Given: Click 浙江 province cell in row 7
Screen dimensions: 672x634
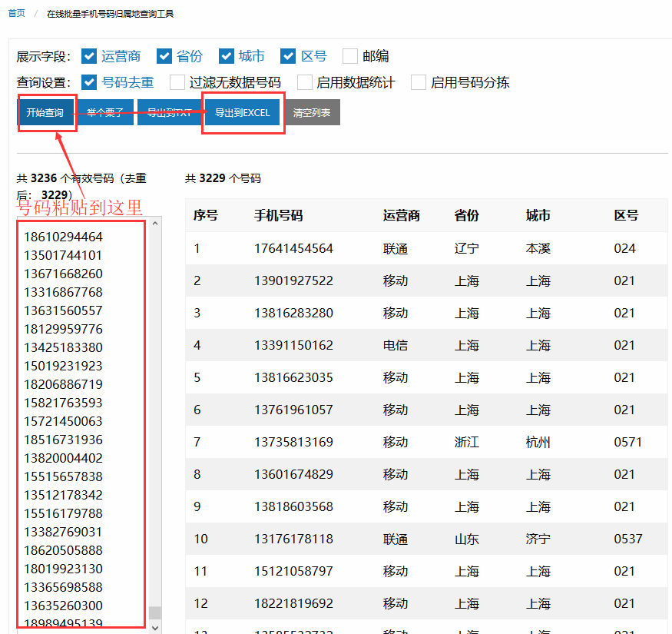Looking at the screenshot, I should coord(467,442).
